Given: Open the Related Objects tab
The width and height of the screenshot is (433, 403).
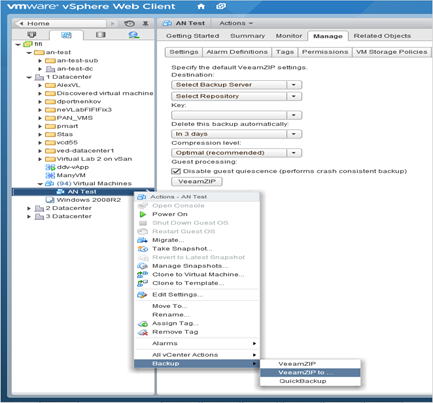Looking at the screenshot, I should (382, 36).
